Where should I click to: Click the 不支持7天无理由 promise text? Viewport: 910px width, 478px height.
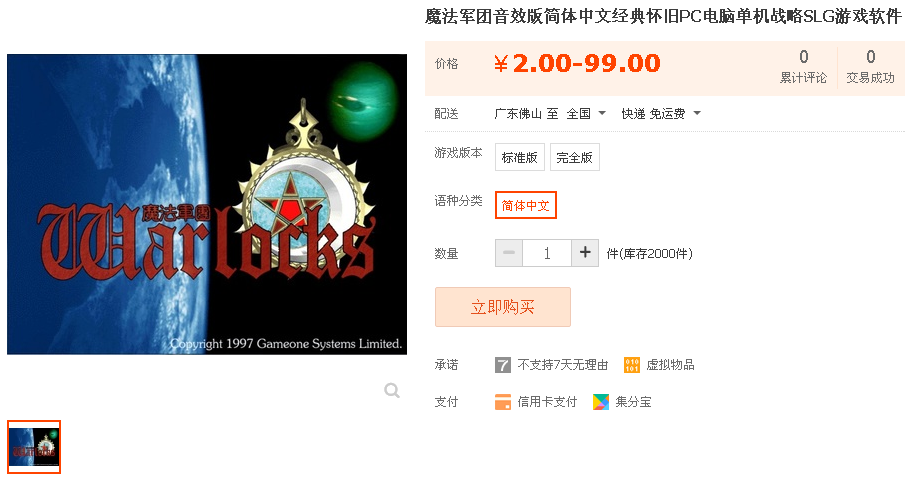click(562, 365)
